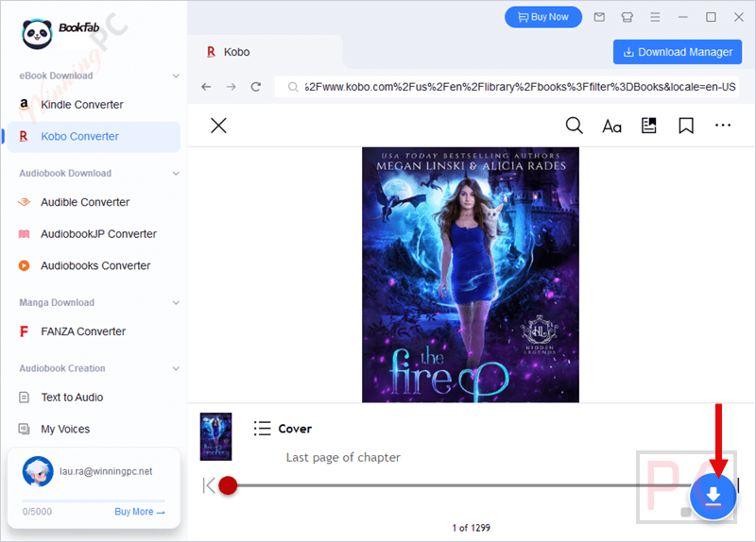
Task: Open the hamburger menu in title bar
Action: (x=655, y=17)
